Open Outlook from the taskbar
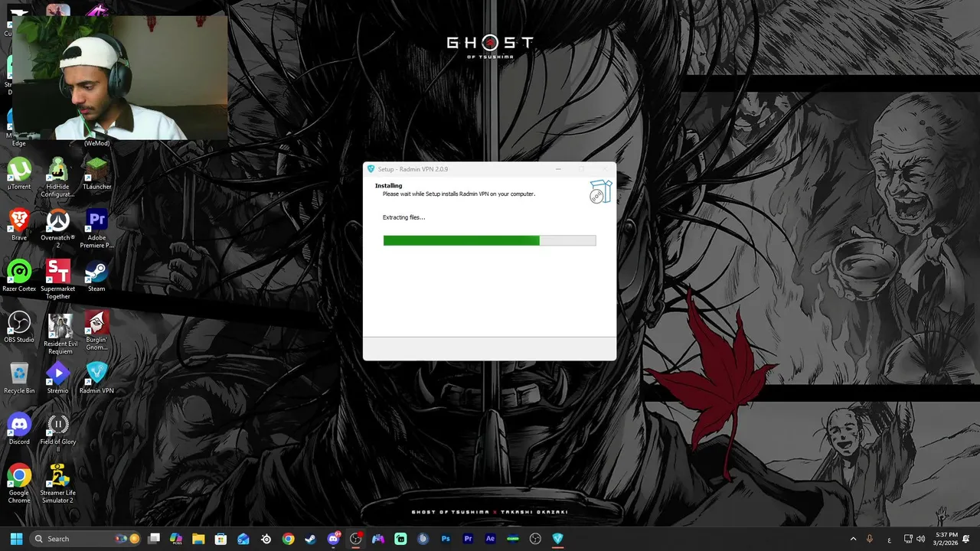 (243, 539)
